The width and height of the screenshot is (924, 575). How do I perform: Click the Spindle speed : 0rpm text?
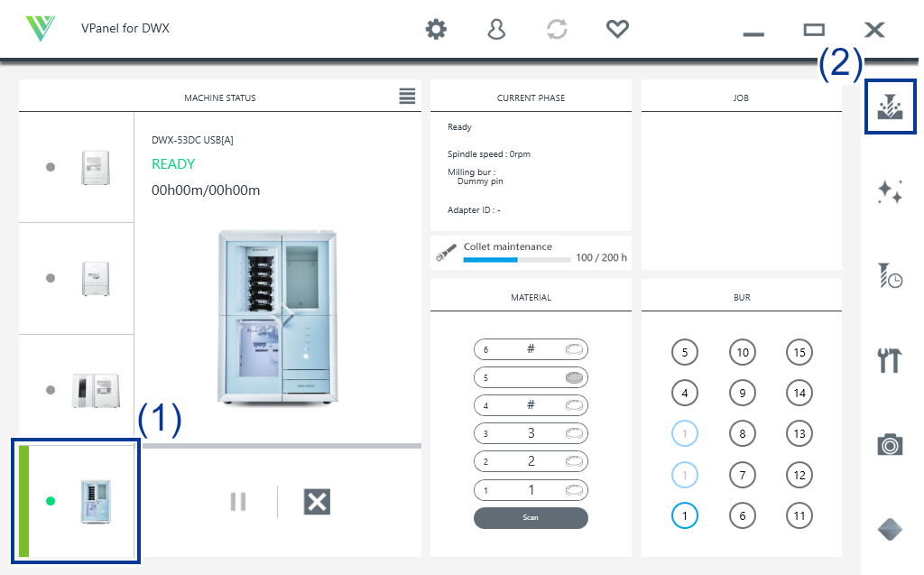click(489, 154)
